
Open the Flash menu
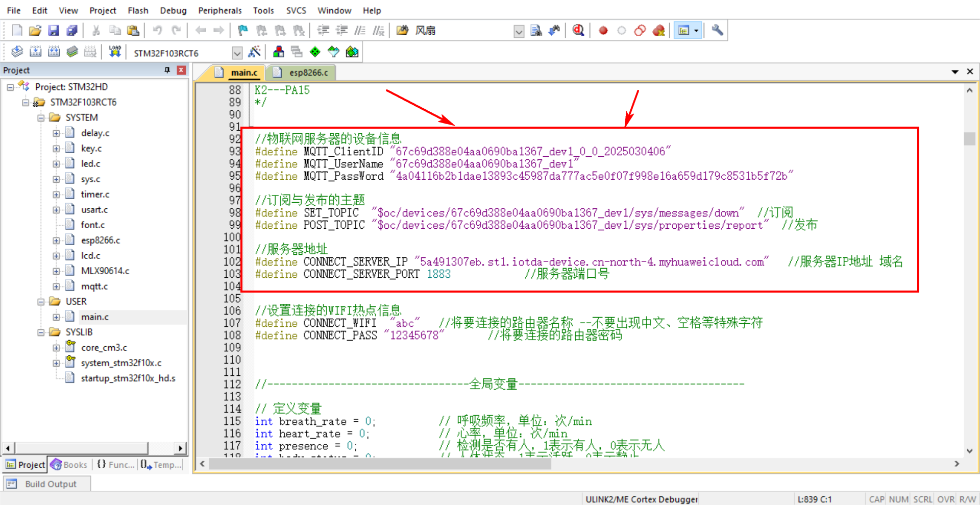point(138,10)
